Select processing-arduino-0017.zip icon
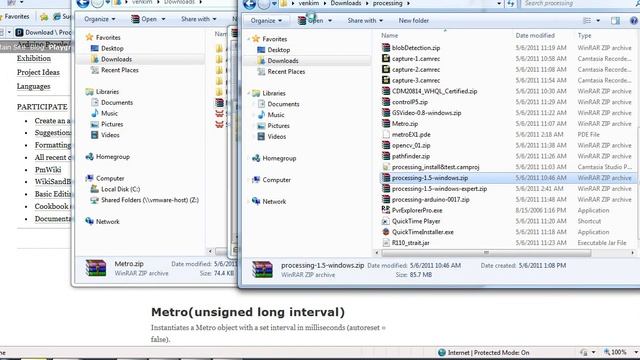 point(386,199)
